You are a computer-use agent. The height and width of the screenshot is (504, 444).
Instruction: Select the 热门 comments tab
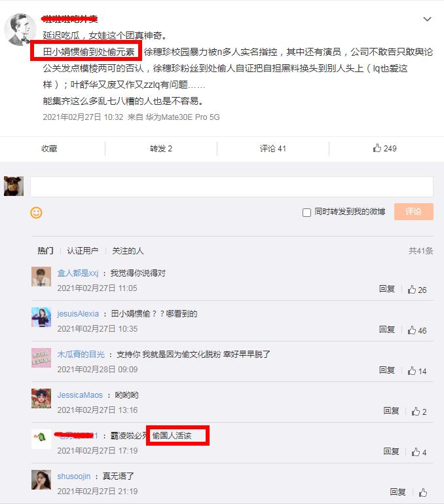[45, 251]
